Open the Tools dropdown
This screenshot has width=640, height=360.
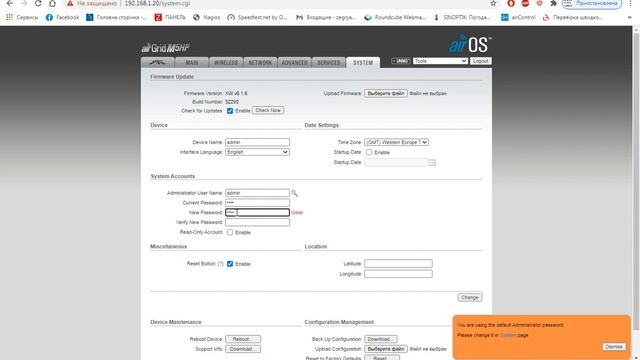point(440,61)
